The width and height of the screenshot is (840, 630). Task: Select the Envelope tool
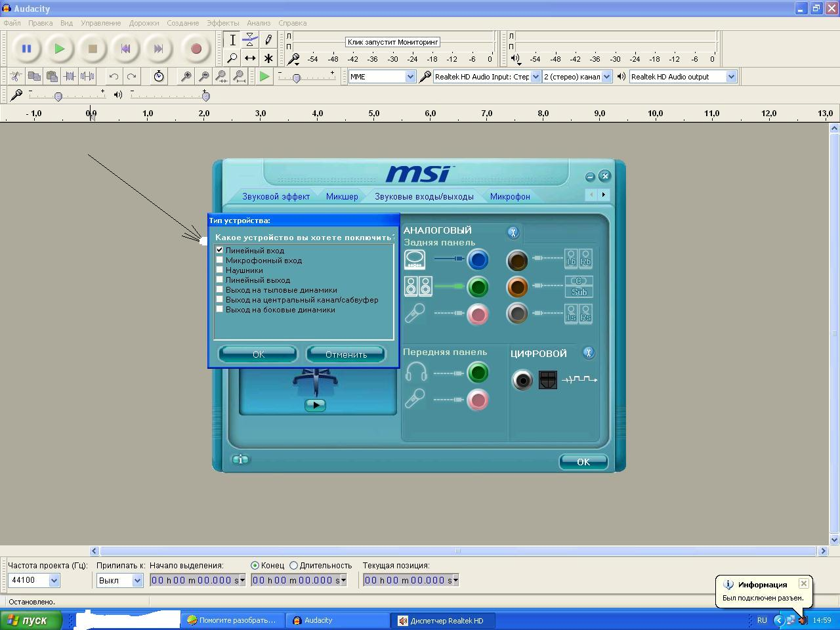(x=250, y=39)
